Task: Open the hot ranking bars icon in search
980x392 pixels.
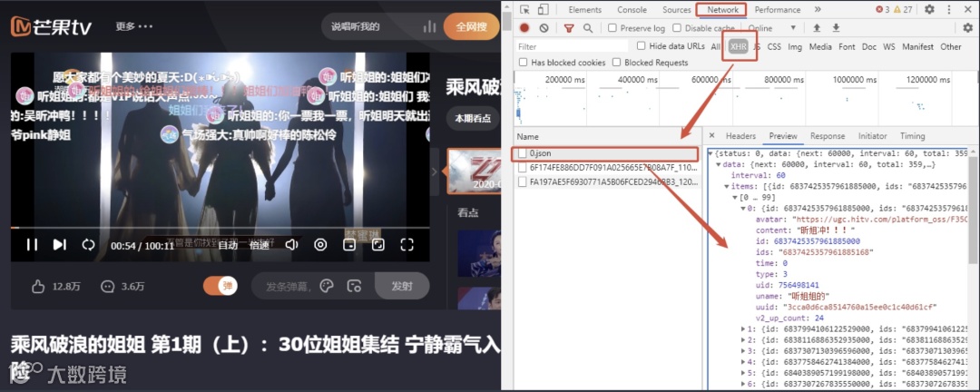Action: coord(429,27)
